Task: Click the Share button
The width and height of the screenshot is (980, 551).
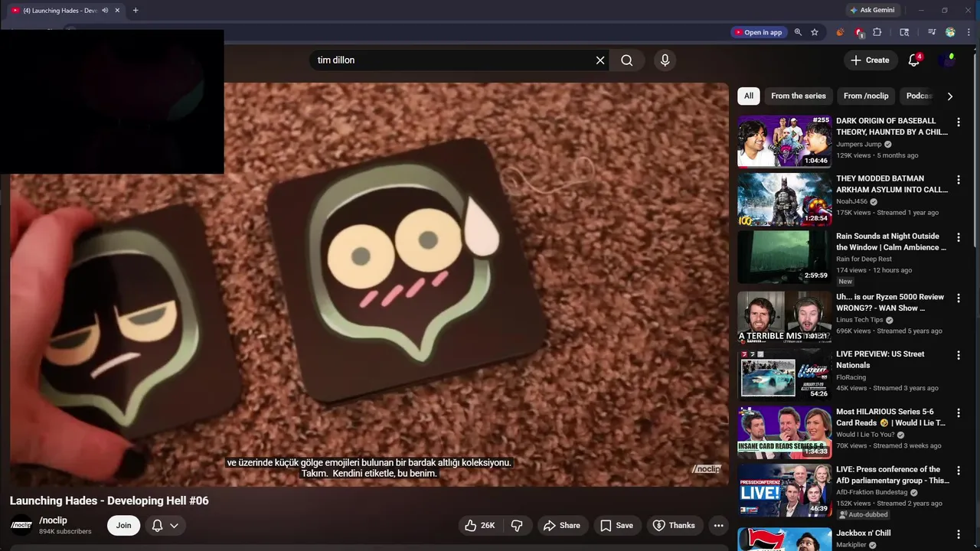Action: click(562, 525)
